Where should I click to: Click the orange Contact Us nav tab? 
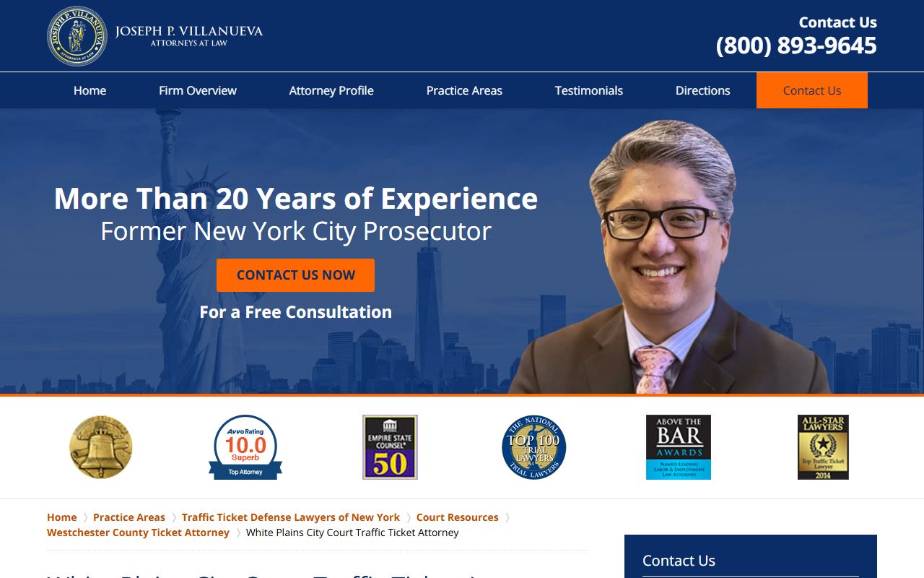(x=812, y=90)
